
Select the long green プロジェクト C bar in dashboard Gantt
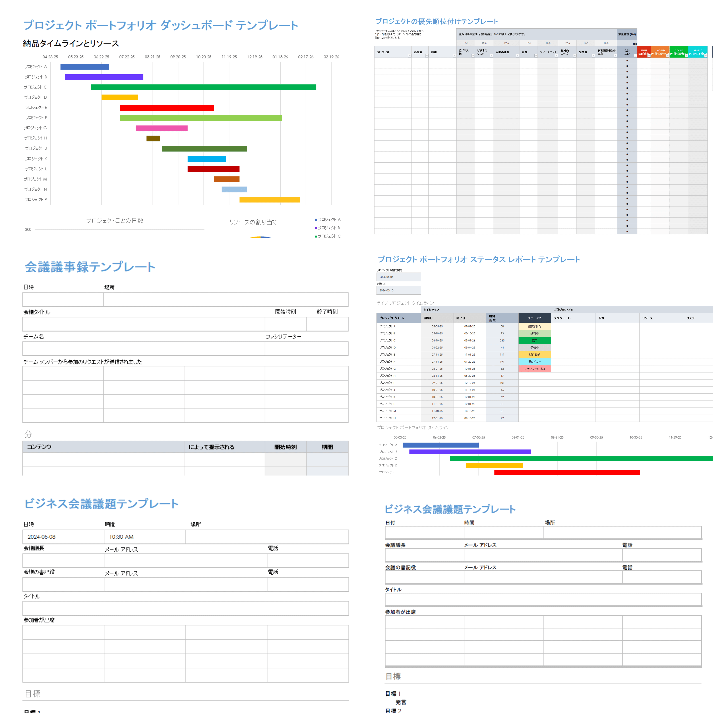click(203, 87)
